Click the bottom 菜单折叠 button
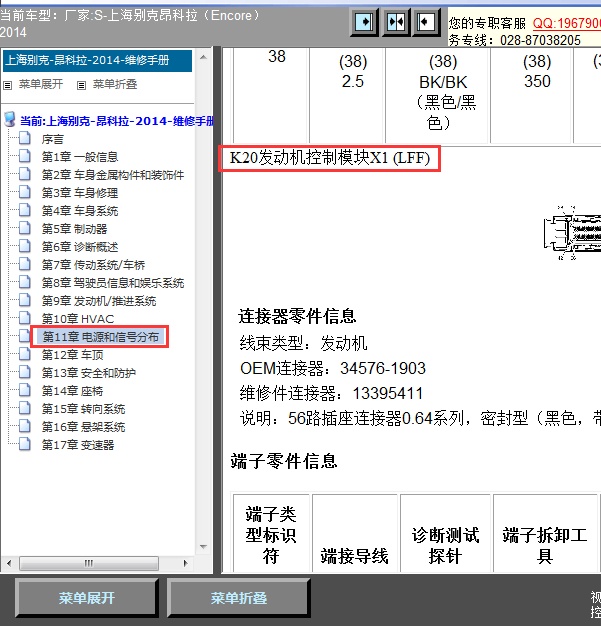 238,598
